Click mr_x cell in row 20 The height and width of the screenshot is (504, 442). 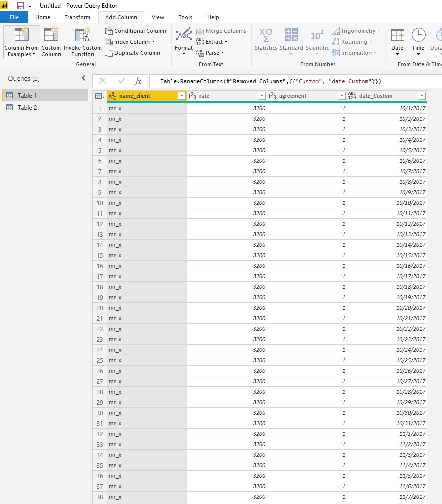(147, 308)
